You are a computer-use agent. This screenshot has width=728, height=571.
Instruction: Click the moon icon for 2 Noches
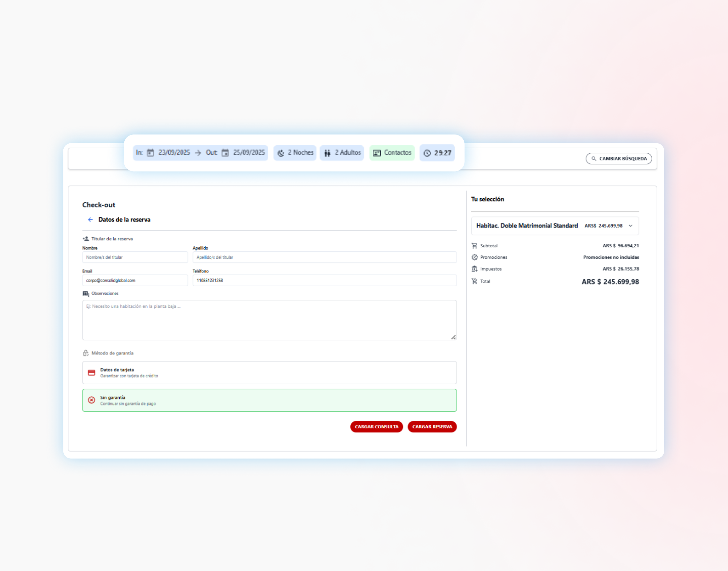[x=280, y=153]
